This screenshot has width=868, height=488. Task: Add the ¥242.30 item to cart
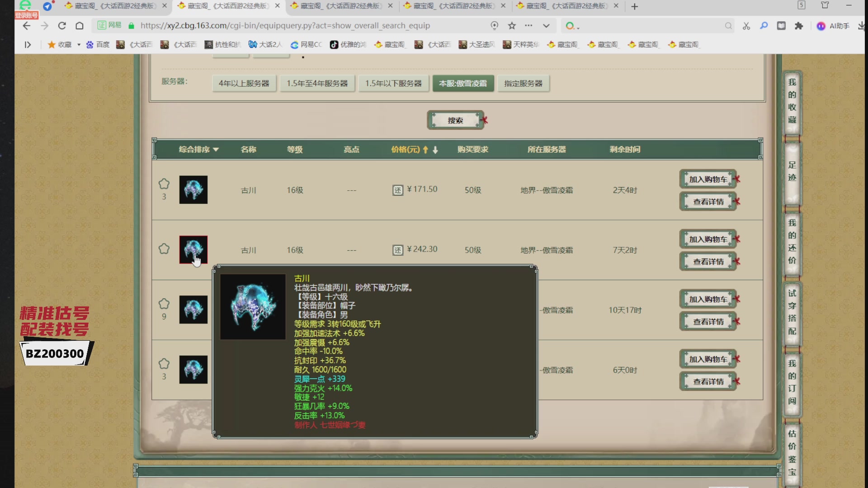pos(708,239)
